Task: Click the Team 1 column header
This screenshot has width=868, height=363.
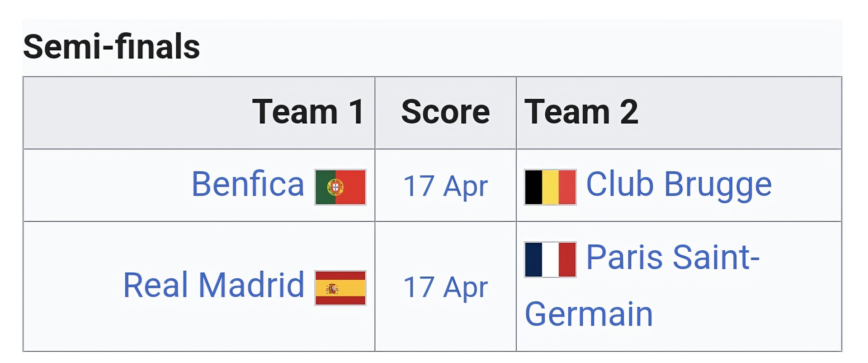Action: click(x=308, y=112)
